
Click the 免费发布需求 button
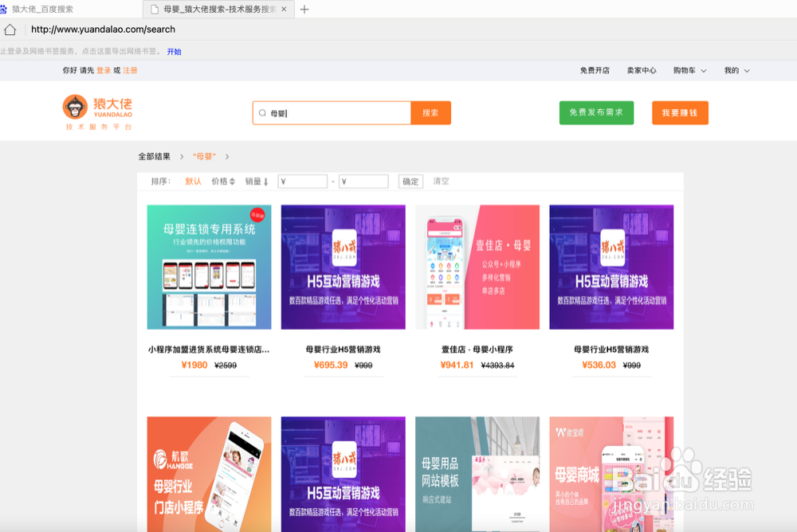pos(596,112)
